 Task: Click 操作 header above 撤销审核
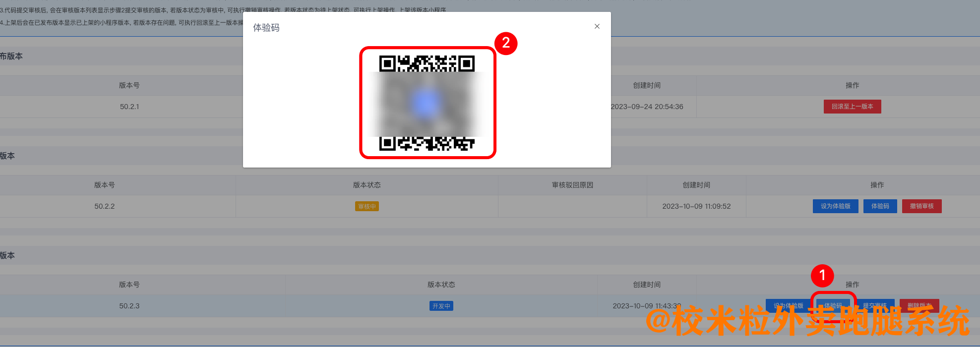pyautogui.click(x=877, y=185)
